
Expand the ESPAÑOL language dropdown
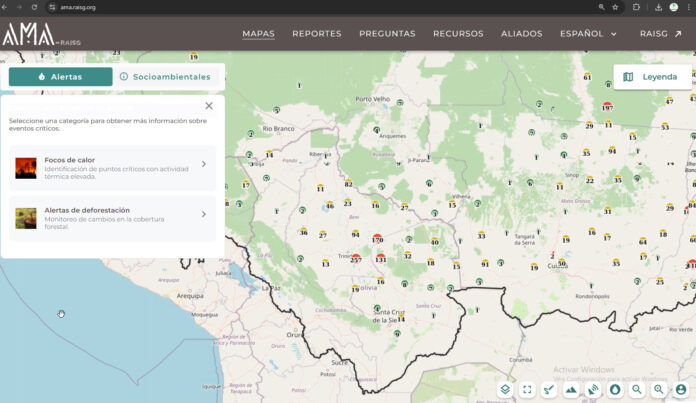(588, 34)
